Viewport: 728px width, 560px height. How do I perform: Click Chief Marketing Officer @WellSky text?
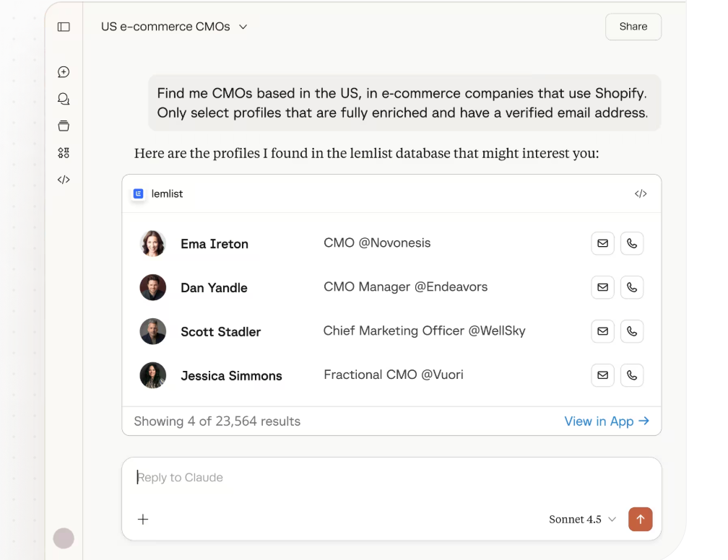(425, 331)
